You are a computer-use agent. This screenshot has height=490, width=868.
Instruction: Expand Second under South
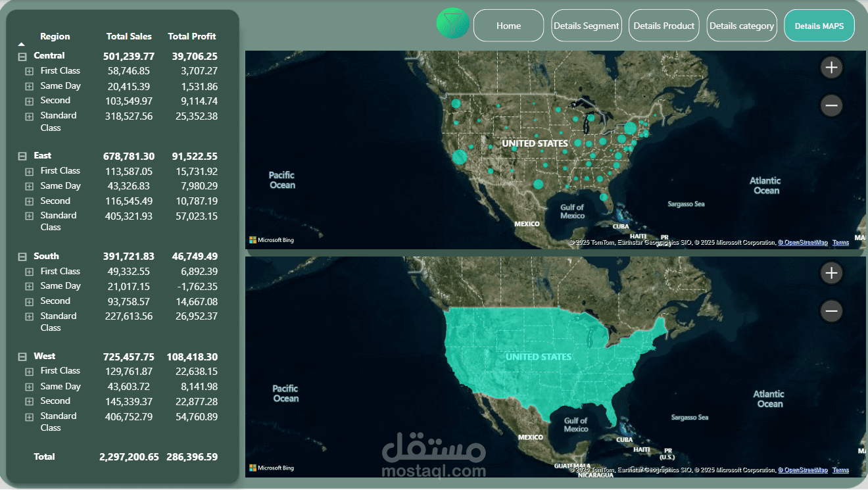[29, 302]
